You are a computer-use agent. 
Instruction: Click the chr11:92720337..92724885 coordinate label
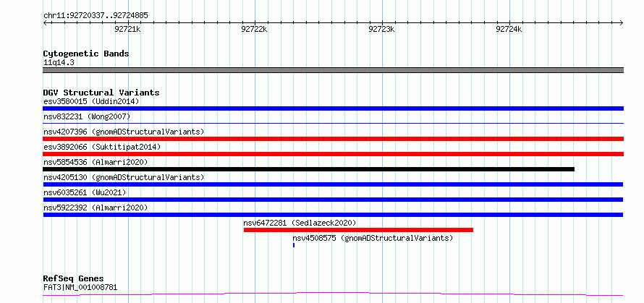pyautogui.click(x=96, y=16)
